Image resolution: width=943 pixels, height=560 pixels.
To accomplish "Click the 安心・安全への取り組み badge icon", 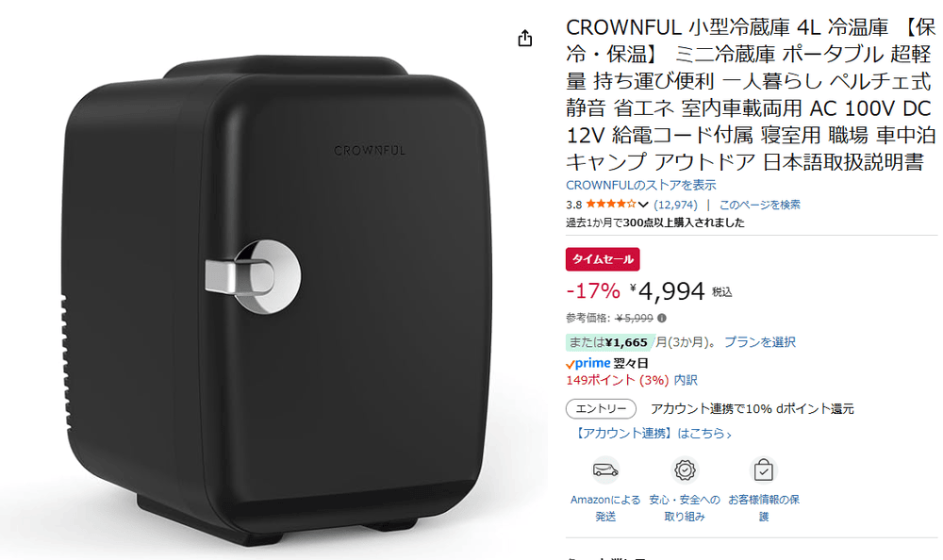I will pos(685,469).
